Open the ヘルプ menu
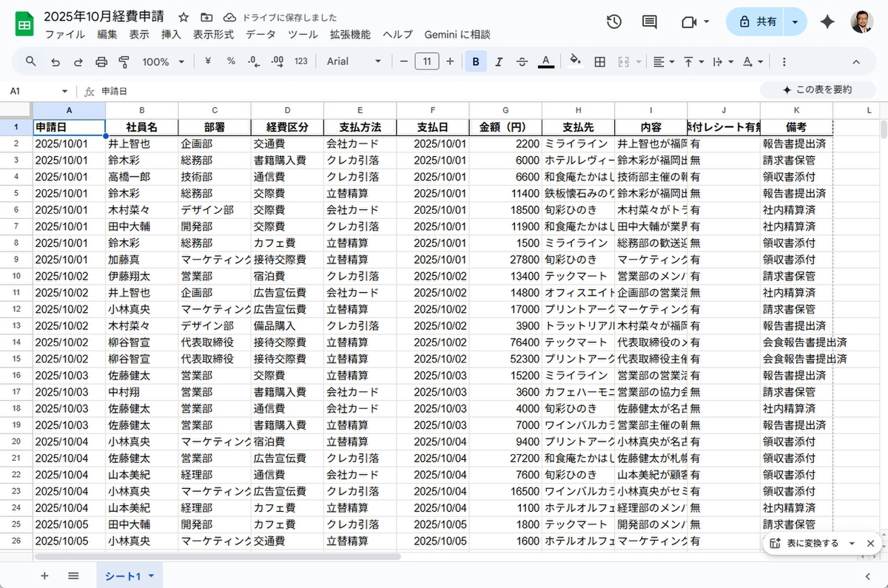The height and width of the screenshot is (588, 888). coord(397,34)
